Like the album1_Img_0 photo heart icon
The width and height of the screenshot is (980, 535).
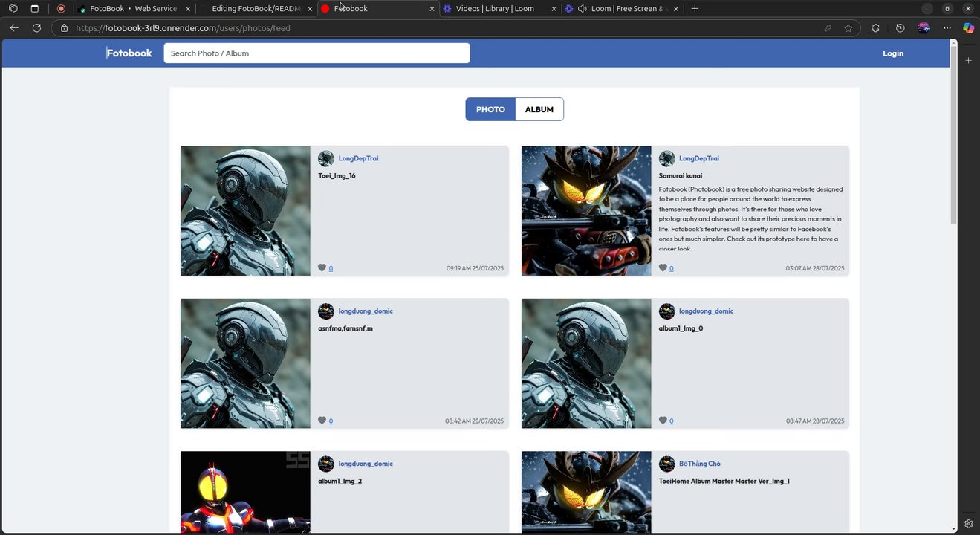click(663, 421)
